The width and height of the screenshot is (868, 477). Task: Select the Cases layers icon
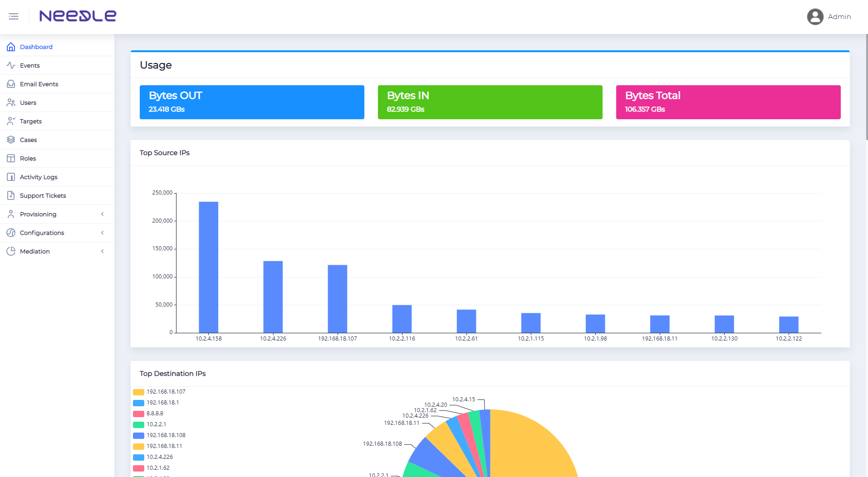(x=11, y=140)
